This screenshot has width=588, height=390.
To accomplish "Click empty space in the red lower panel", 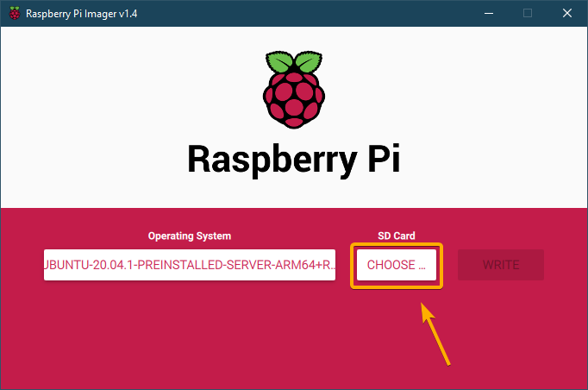I will coord(172,345).
